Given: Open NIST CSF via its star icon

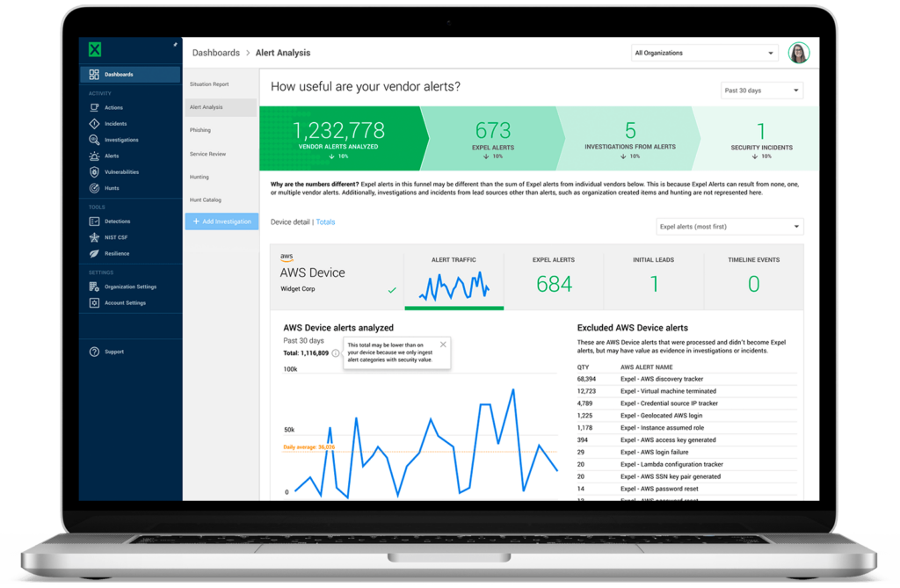Looking at the screenshot, I should pyautogui.click(x=94, y=237).
